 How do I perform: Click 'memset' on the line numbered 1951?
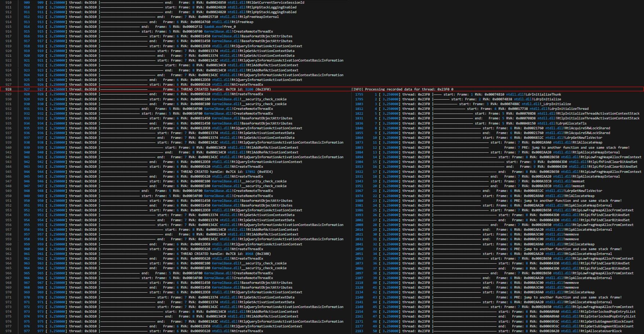(x=578, y=186)
